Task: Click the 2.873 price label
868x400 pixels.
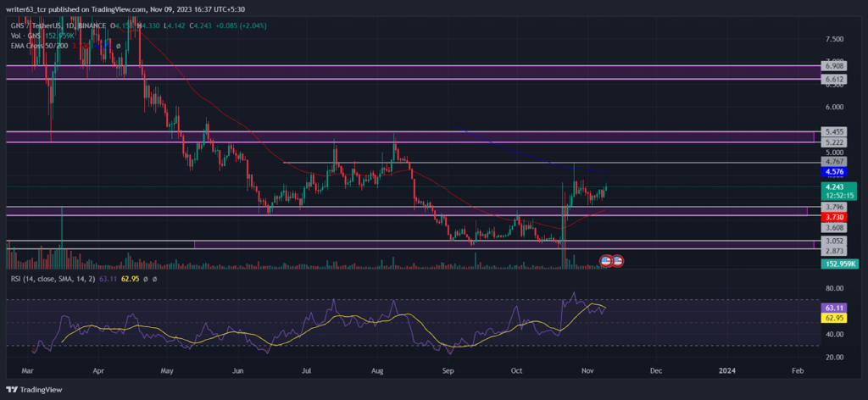Action: pyautogui.click(x=834, y=251)
